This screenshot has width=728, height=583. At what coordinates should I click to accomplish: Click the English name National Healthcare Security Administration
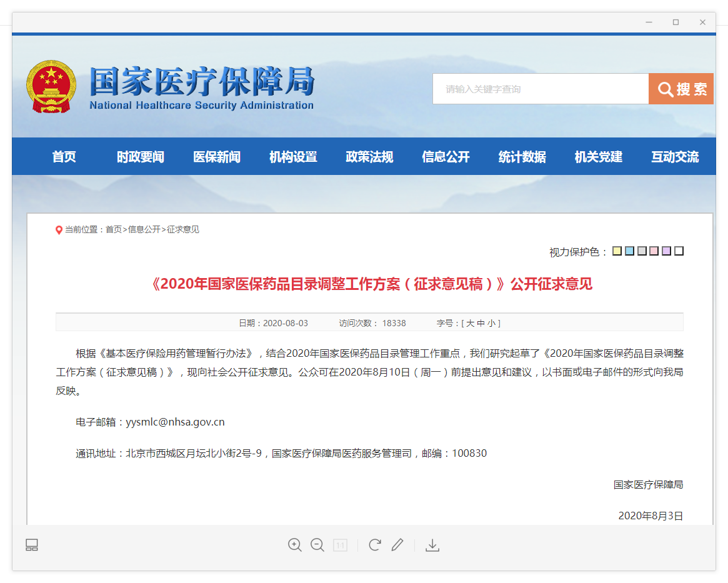[201, 106]
